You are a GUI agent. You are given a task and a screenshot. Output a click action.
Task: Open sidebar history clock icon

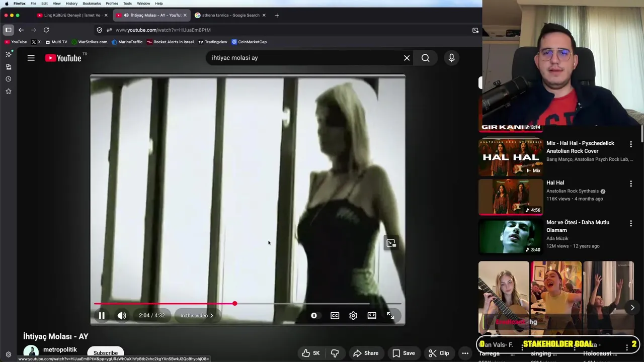pos(8,79)
